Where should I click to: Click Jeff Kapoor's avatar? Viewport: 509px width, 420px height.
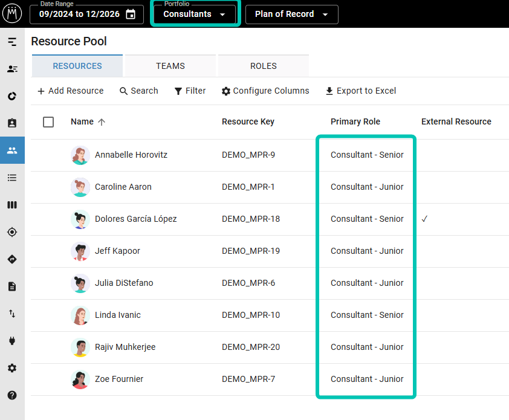pos(80,251)
